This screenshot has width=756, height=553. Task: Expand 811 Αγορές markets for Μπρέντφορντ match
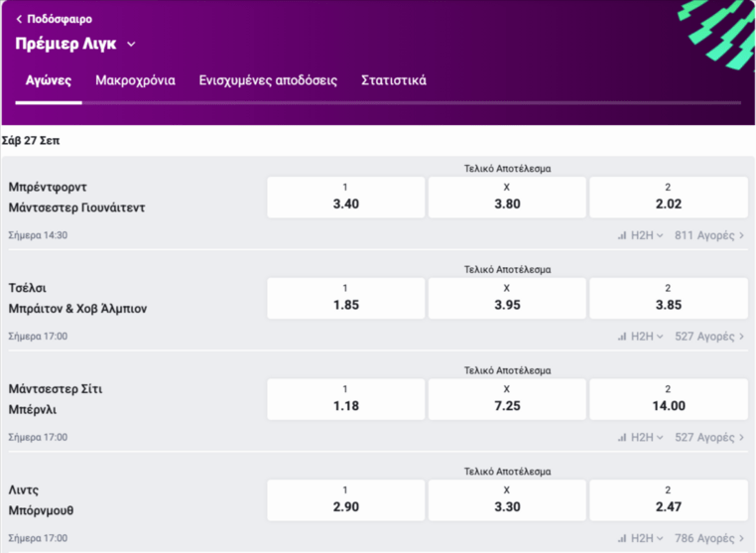pyautogui.click(x=708, y=236)
